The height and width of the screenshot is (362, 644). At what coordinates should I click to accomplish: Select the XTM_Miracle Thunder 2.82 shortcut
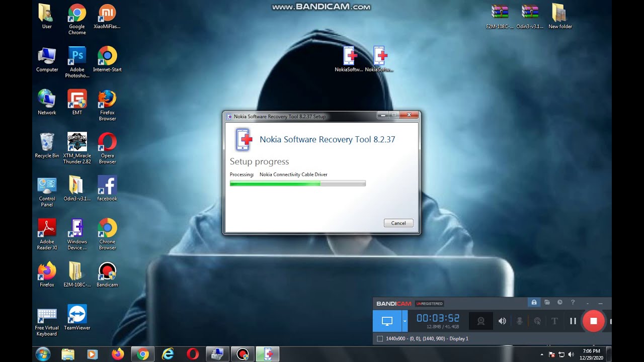(77, 148)
